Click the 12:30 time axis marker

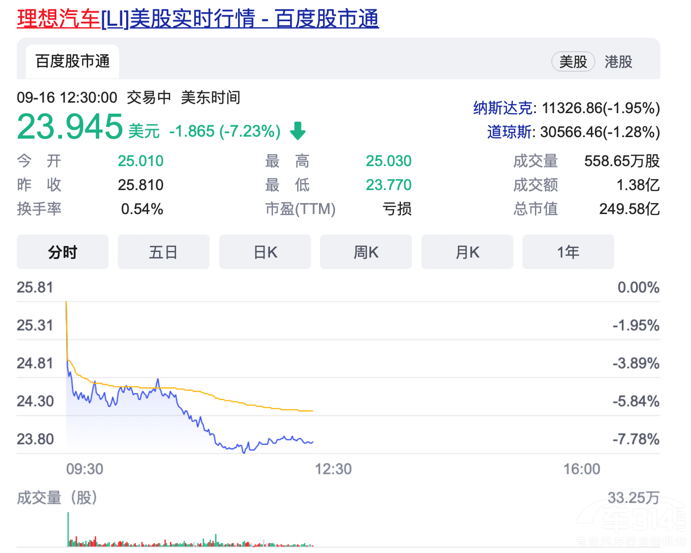(333, 469)
